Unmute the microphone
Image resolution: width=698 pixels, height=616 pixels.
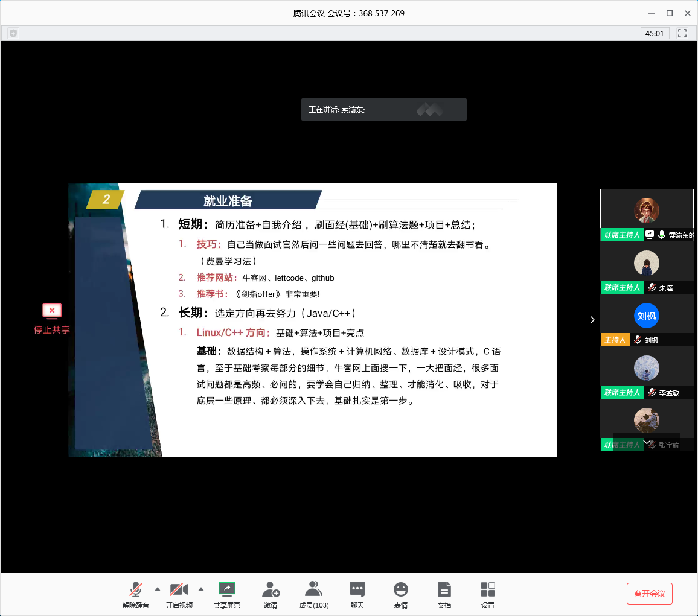tap(136, 589)
